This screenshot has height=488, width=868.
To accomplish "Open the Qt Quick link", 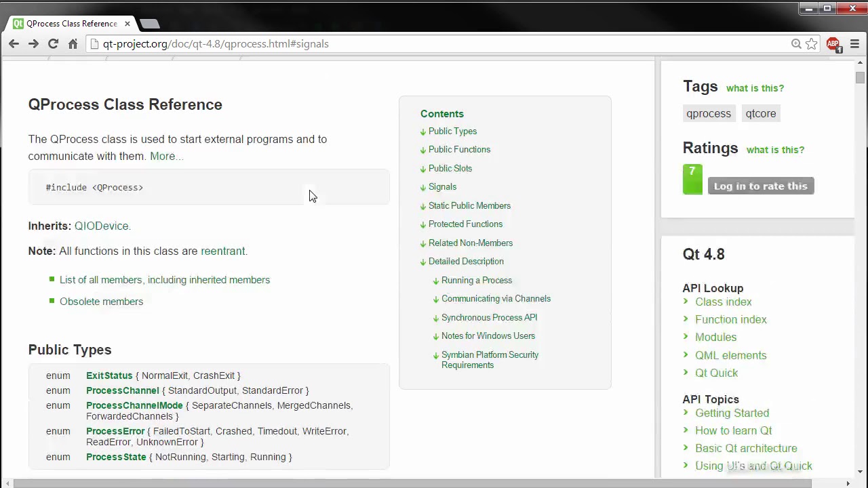I will click(x=717, y=373).
